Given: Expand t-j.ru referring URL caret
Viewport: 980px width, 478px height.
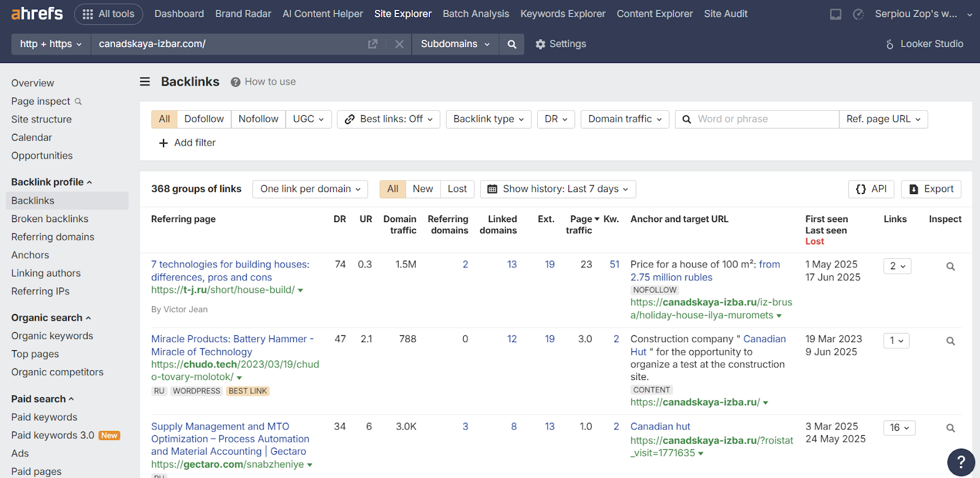Looking at the screenshot, I should tap(301, 290).
